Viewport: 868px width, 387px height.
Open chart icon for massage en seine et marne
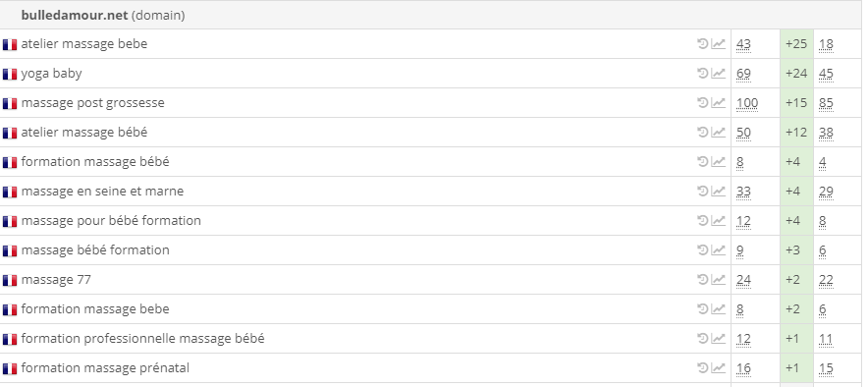tap(718, 191)
